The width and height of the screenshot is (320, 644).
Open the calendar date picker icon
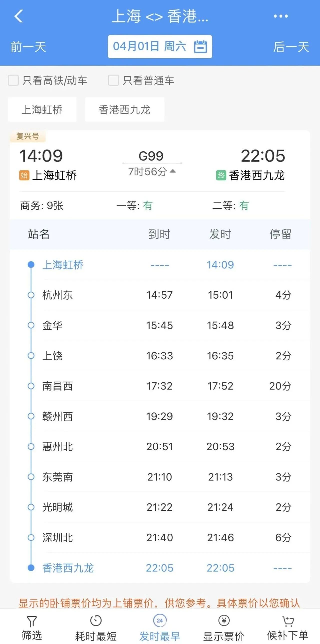tap(200, 47)
